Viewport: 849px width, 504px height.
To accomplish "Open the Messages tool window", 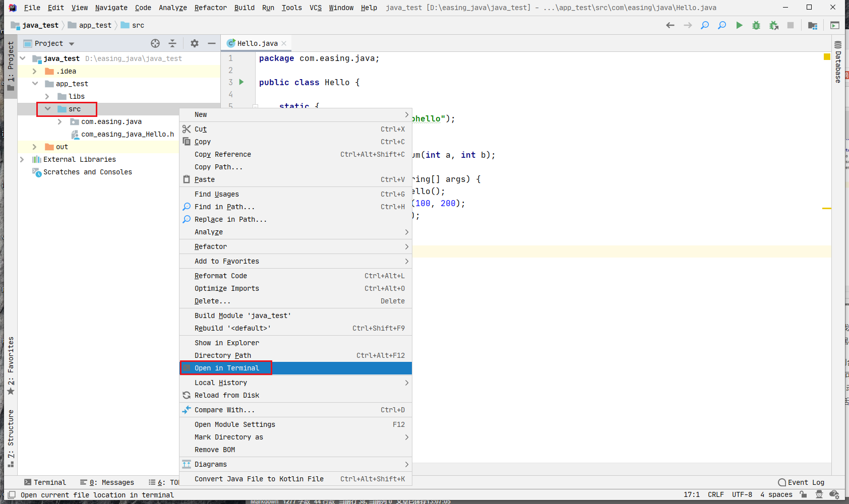I will pos(107,482).
